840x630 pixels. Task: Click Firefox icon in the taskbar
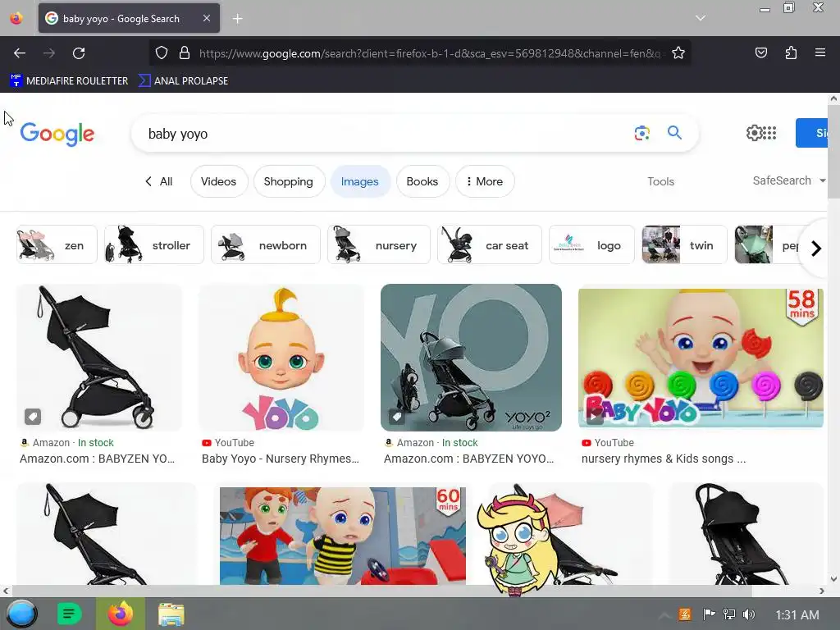pos(121,614)
